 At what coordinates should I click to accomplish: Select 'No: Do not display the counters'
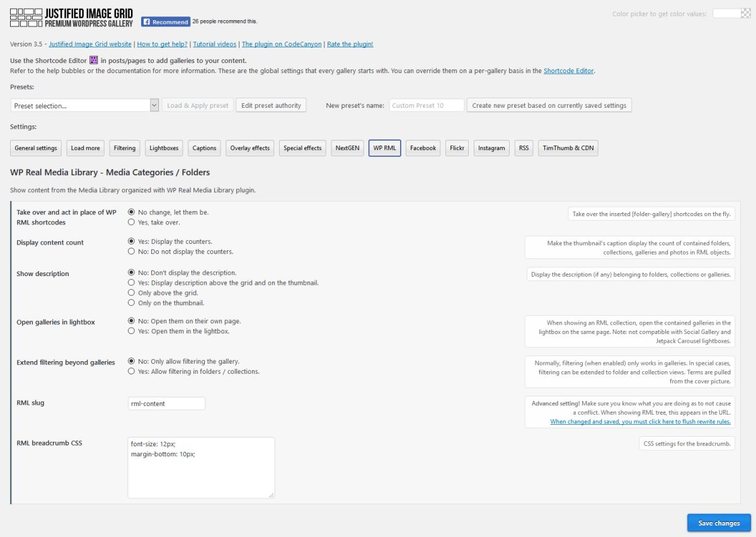tap(131, 251)
